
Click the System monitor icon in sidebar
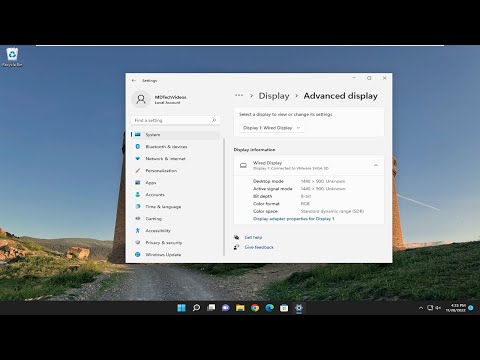coord(138,135)
